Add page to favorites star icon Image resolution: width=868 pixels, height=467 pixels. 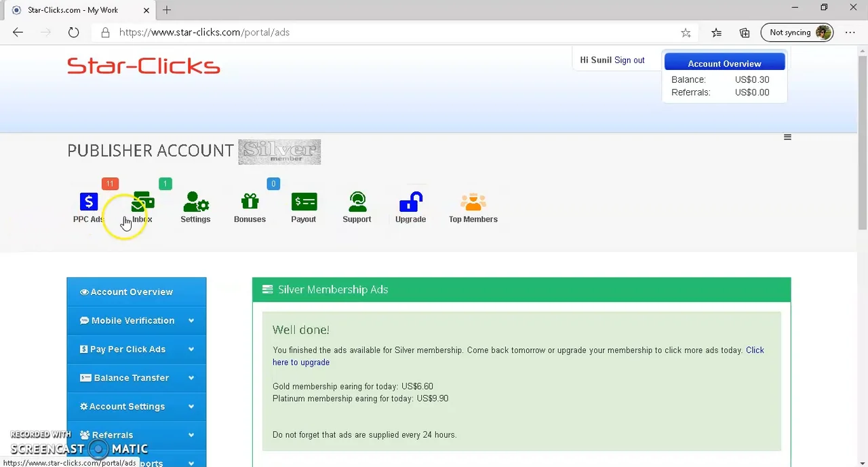[686, 33]
